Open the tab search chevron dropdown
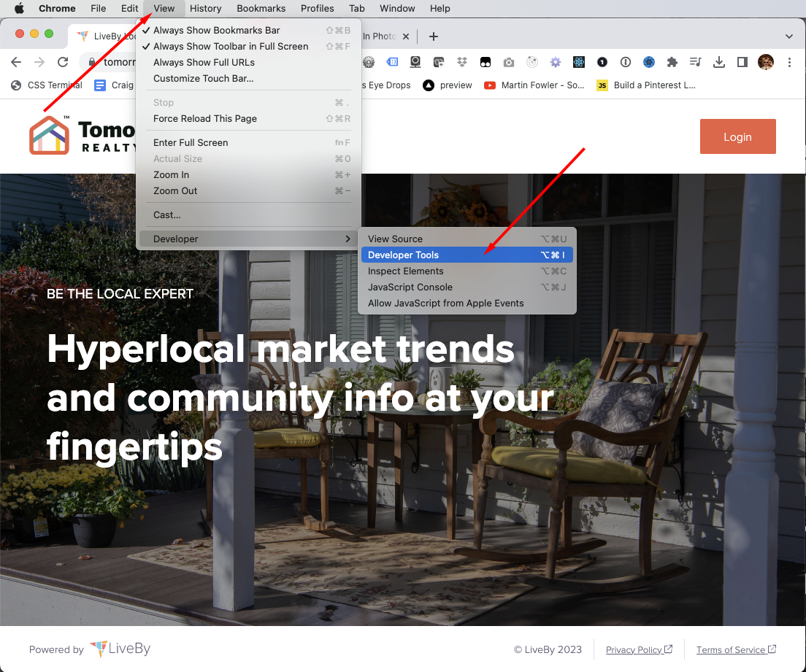 pos(788,36)
